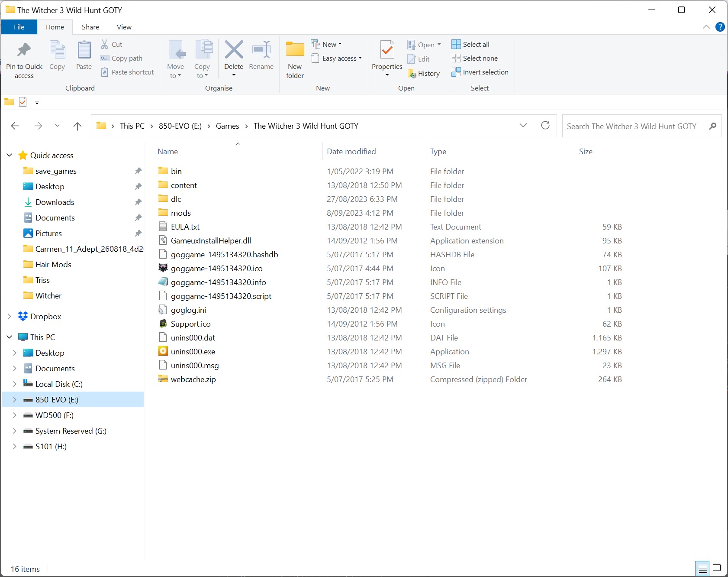Screen dimensions: 728x577
Task: Sort by the Size column header
Action: [586, 151]
